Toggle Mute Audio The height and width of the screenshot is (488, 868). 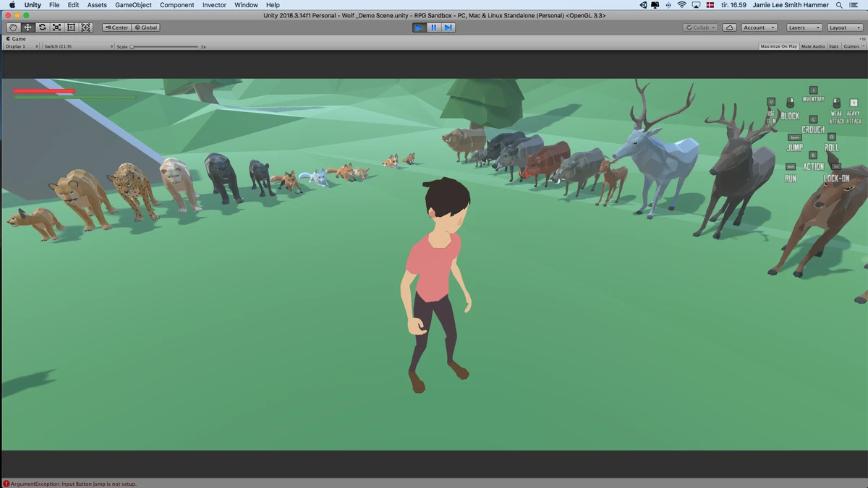[812, 46]
